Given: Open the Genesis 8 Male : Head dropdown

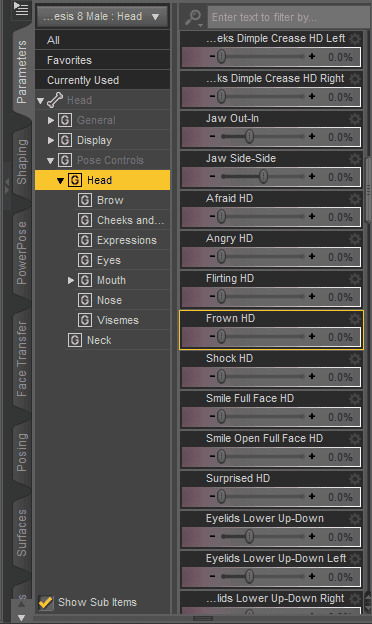Looking at the screenshot, I should click(x=102, y=17).
